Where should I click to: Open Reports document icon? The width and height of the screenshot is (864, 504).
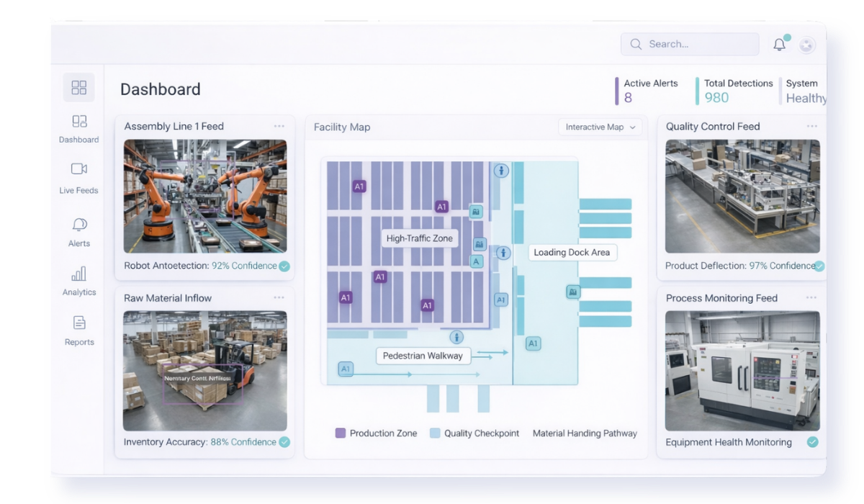(79, 323)
